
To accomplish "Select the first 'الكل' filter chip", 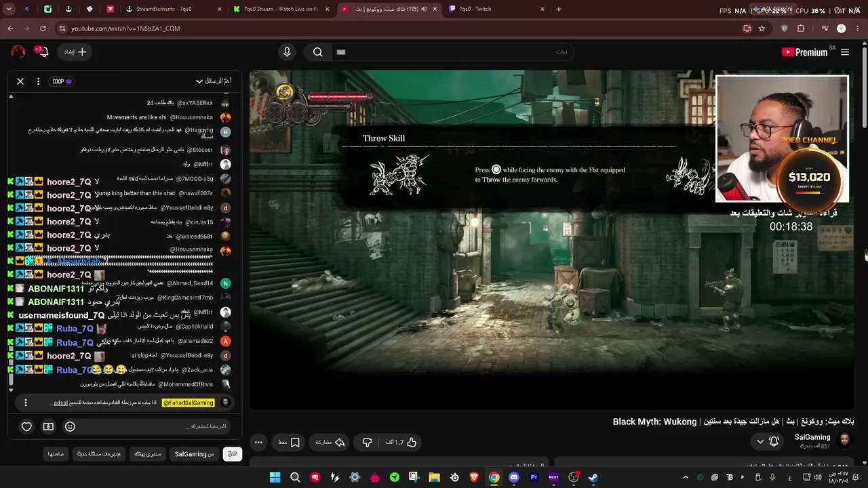I will [233, 454].
